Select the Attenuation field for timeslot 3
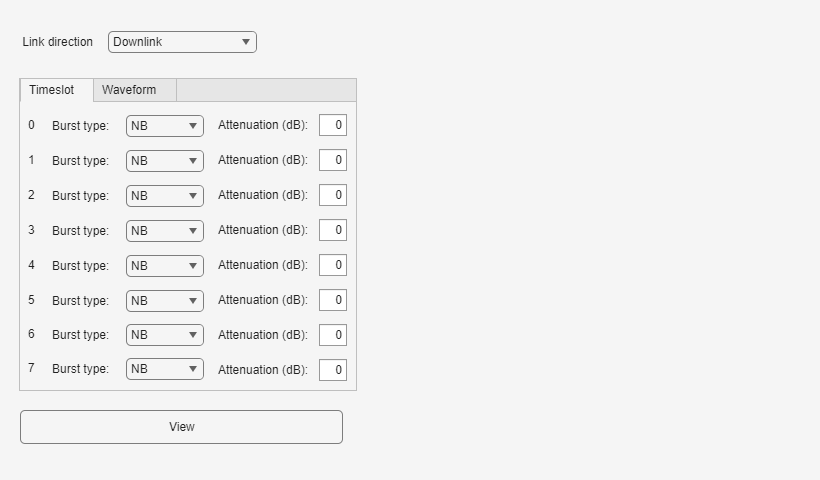This screenshot has width=820, height=480. (333, 230)
